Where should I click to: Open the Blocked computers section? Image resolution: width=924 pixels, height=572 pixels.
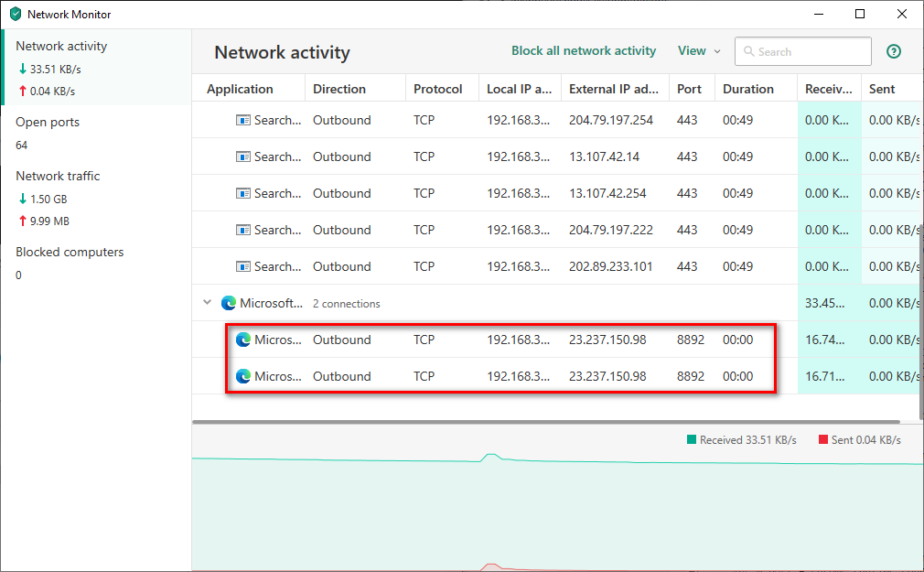[70, 253]
